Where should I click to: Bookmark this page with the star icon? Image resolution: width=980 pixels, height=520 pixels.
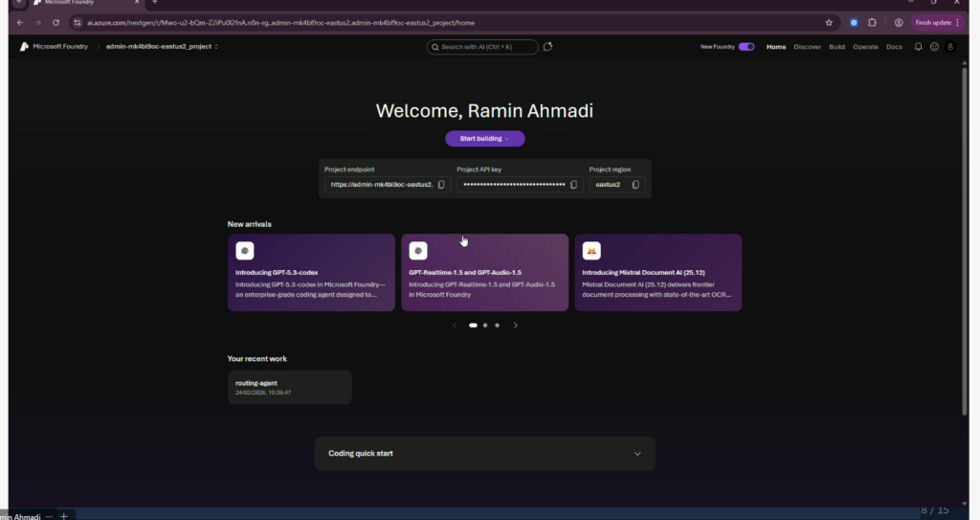click(x=829, y=22)
